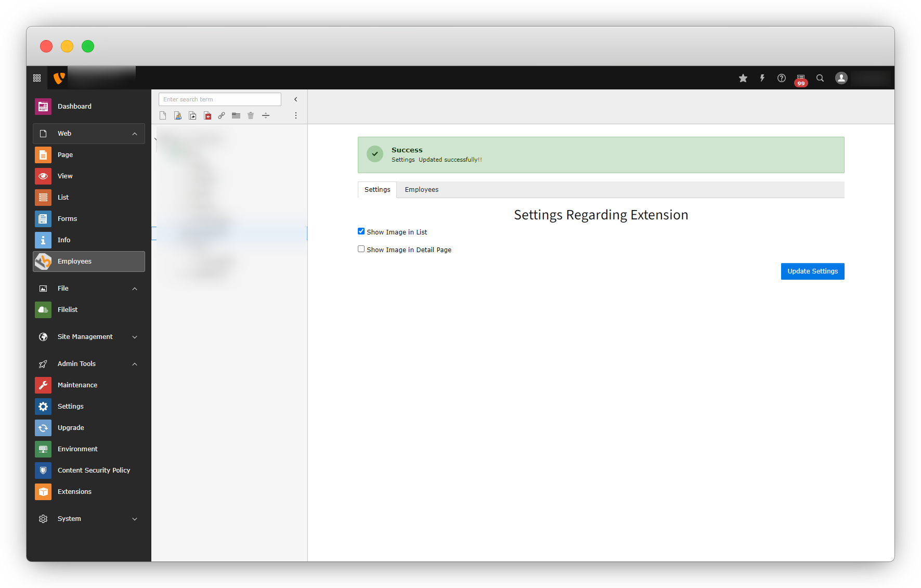Screen dimensions: 921x588
Task: Click the delete trash icon in page tree toolbar
Action: pyautogui.click(x=251, y=115)
